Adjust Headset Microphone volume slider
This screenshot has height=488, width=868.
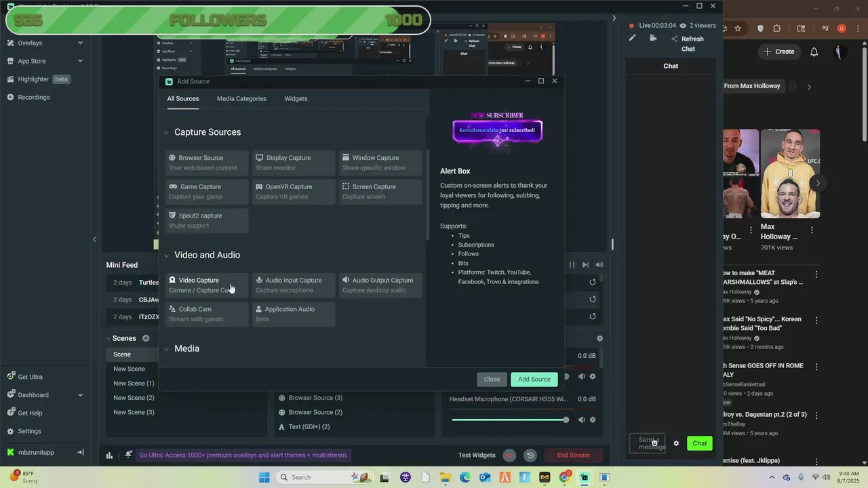(509, 420)
